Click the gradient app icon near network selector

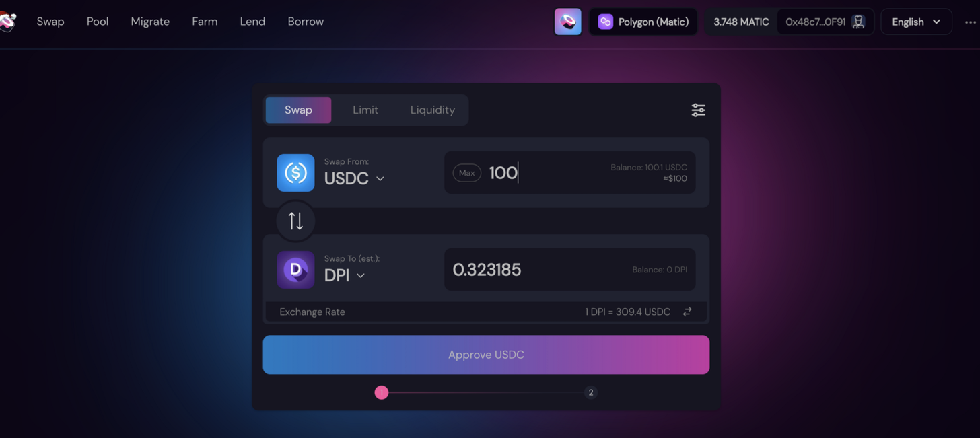tap(567, 22)
